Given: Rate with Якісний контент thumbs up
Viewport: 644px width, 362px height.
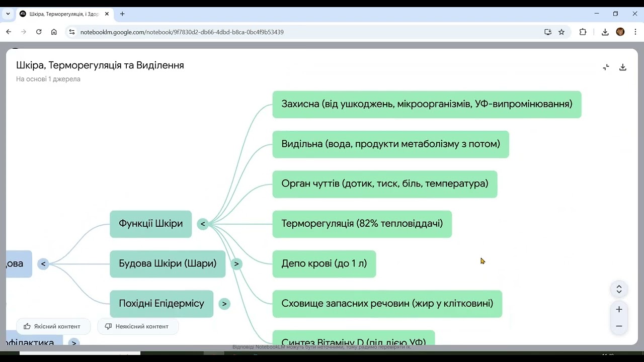Looking at the screenshot, I should coord(53,326).
